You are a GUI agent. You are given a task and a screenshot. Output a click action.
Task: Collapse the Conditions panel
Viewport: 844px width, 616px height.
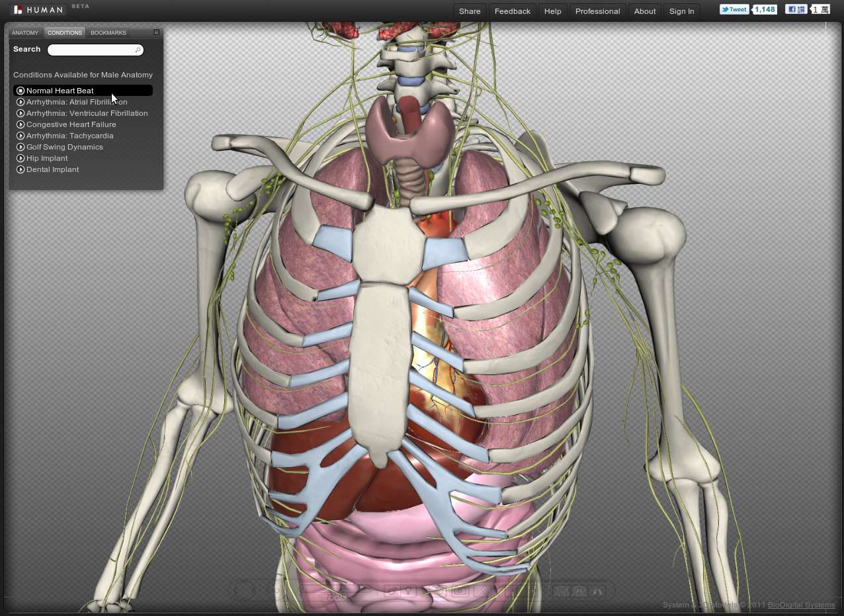tap(156, 32)
